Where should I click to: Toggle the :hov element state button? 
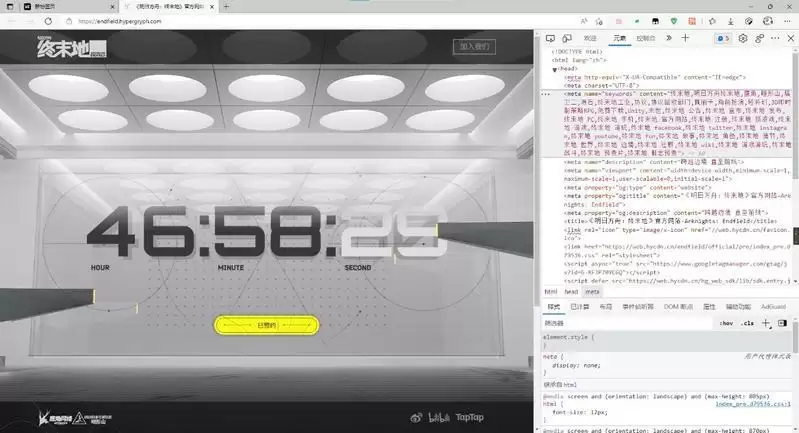(x=727, y=323)
